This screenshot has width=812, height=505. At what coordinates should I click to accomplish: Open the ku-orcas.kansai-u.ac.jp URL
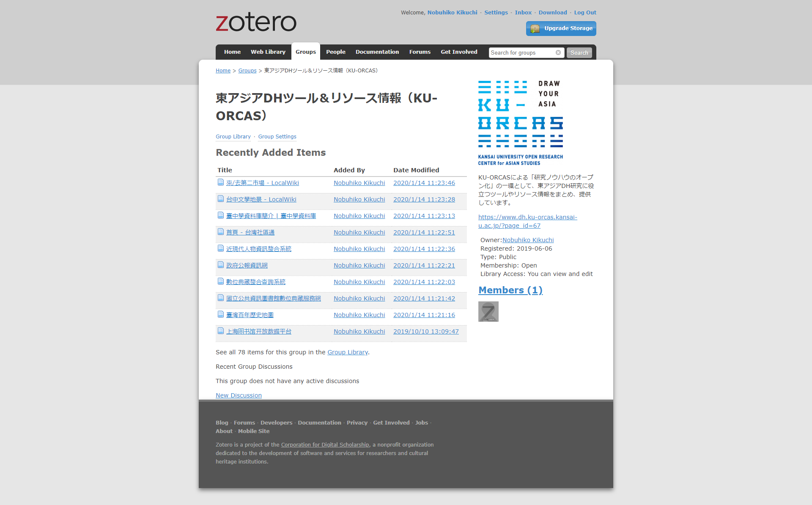pyautogui.click(x=527, y=221)
